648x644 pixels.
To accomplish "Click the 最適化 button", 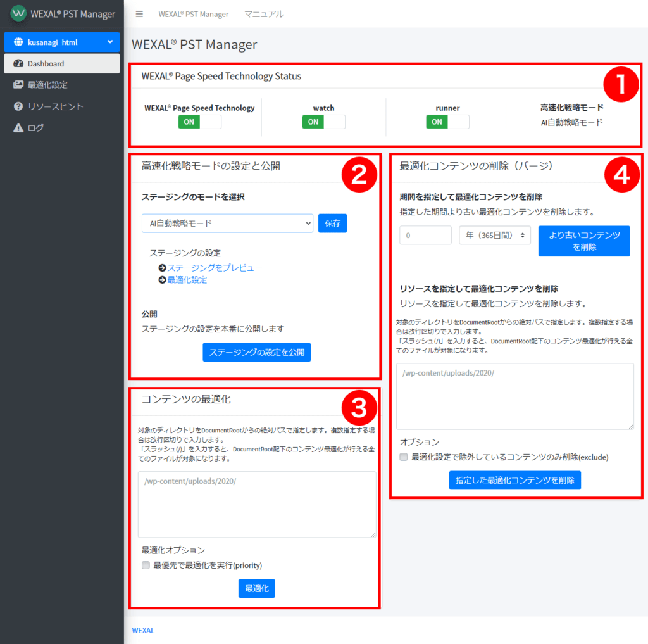I will tap(257, 588).
